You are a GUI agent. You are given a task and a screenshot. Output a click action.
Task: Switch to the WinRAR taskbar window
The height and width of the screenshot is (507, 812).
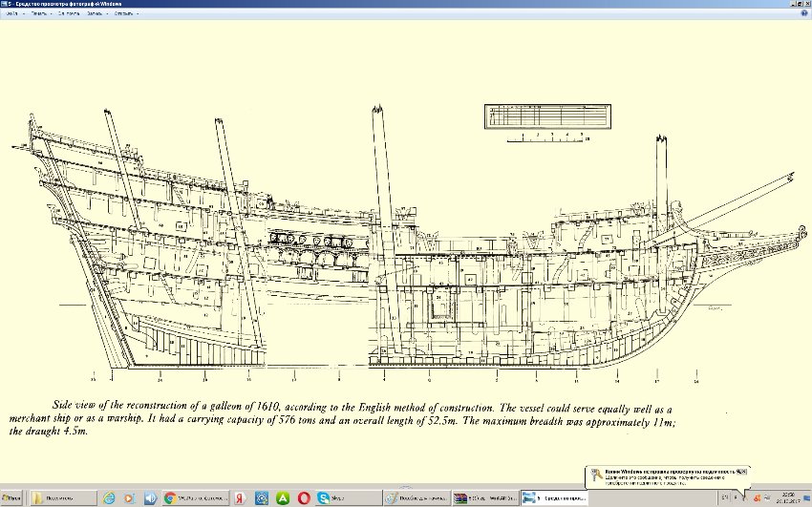(x=485, y=498)
